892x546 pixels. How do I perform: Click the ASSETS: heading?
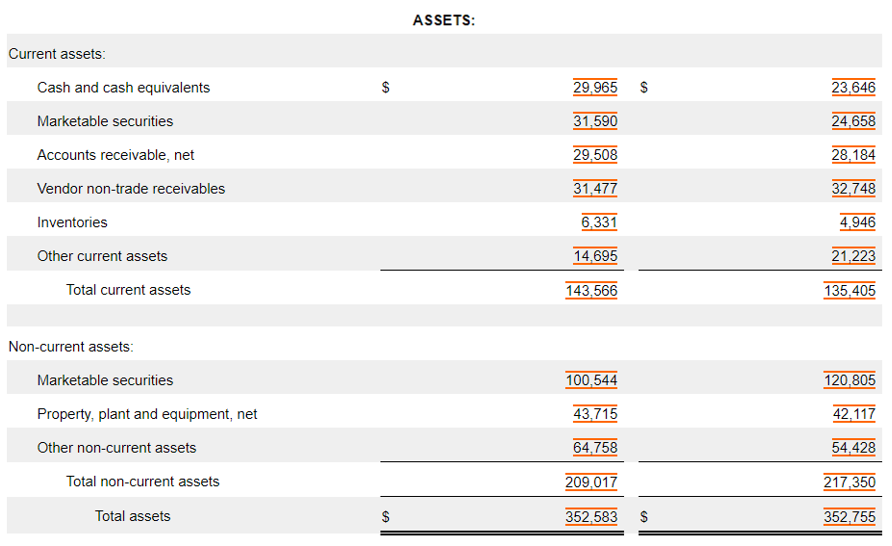(444, 20)
